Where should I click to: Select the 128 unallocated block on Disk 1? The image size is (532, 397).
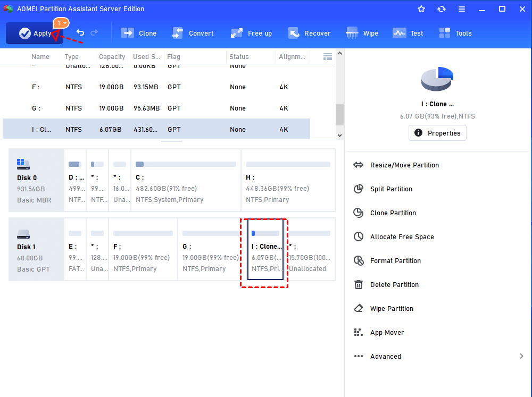[97, 250]
